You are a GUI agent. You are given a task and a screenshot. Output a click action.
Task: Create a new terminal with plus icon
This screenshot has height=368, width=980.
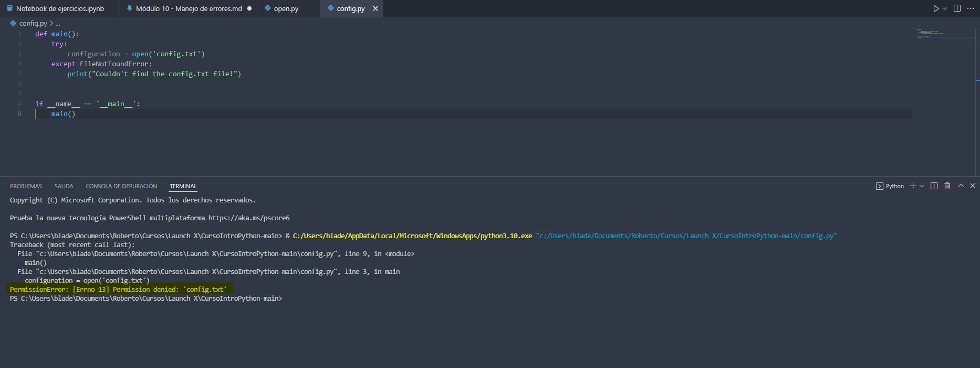pyautogui.click(x=913, y=186)
